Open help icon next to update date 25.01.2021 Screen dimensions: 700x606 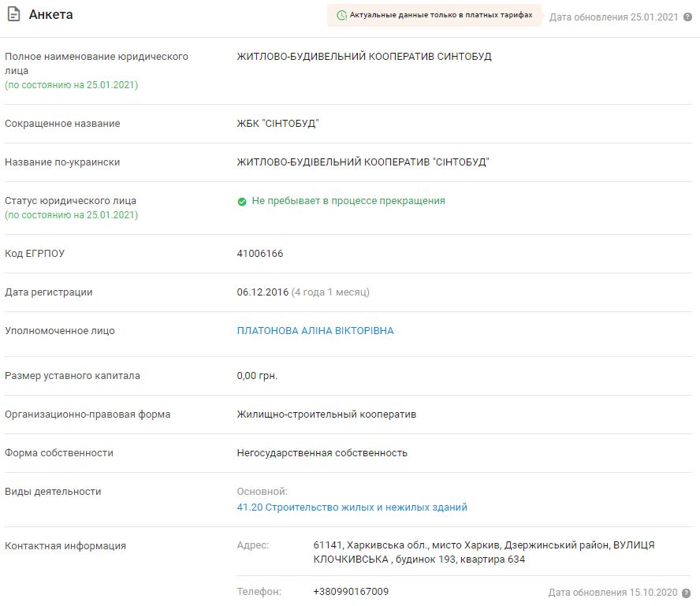click(x=687, y=17)
